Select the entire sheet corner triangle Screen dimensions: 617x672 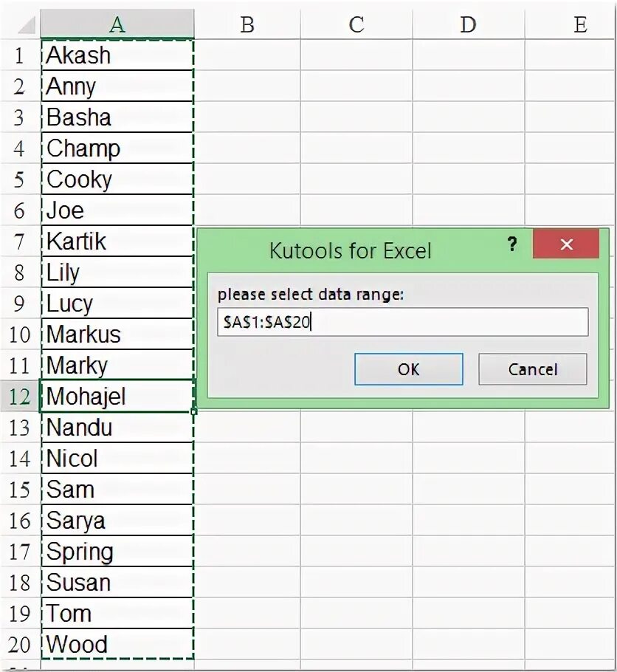point(27,25)
